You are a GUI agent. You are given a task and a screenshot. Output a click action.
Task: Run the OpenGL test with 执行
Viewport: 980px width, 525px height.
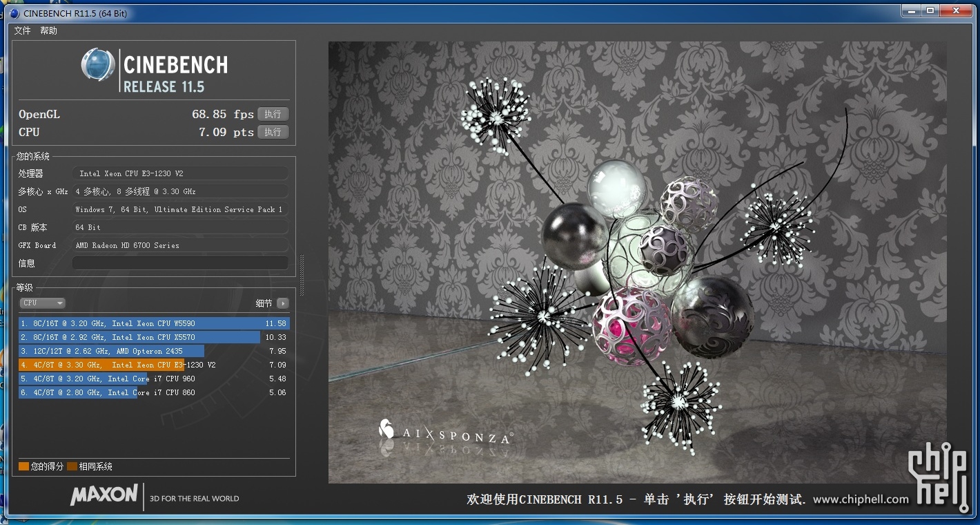click(273, 114)
